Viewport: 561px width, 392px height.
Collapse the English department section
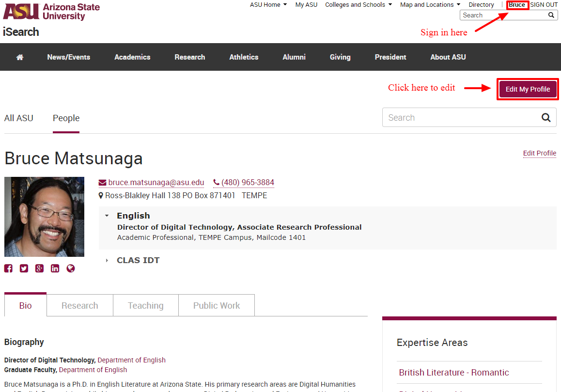[107, 216]
